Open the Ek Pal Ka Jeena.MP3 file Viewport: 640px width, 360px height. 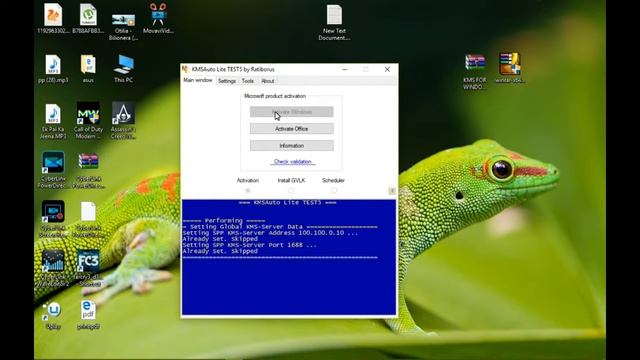coord(53,114)
